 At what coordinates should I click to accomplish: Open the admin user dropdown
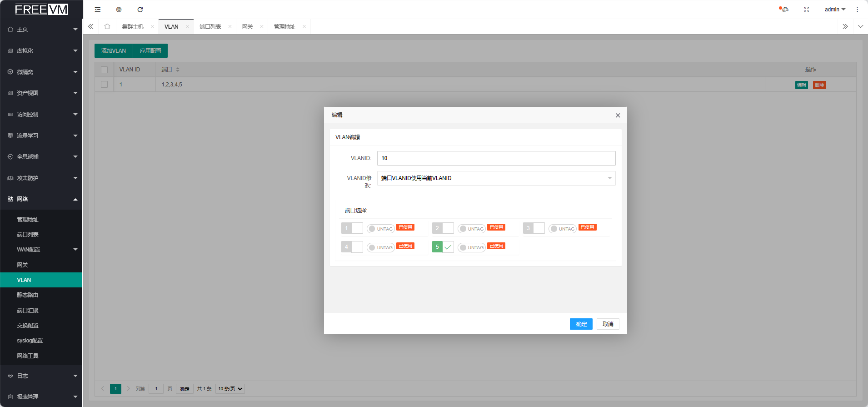(x=835, y=10)
